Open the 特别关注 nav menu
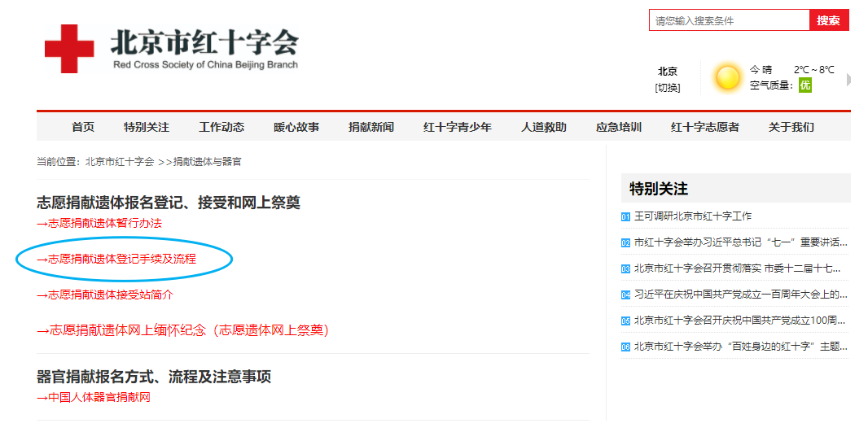This screenshot has height=432, width=868. click(147, 127)
